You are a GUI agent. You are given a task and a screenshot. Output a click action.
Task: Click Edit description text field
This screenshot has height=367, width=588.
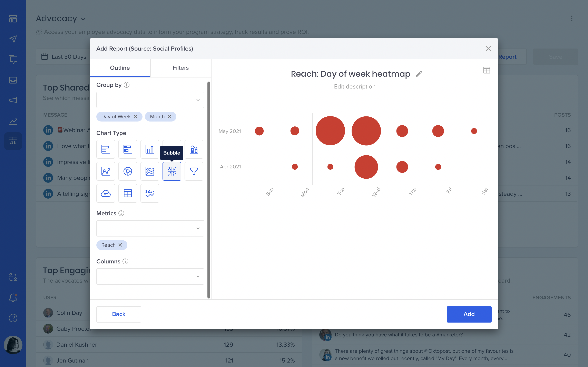click(x=354, y=87)
